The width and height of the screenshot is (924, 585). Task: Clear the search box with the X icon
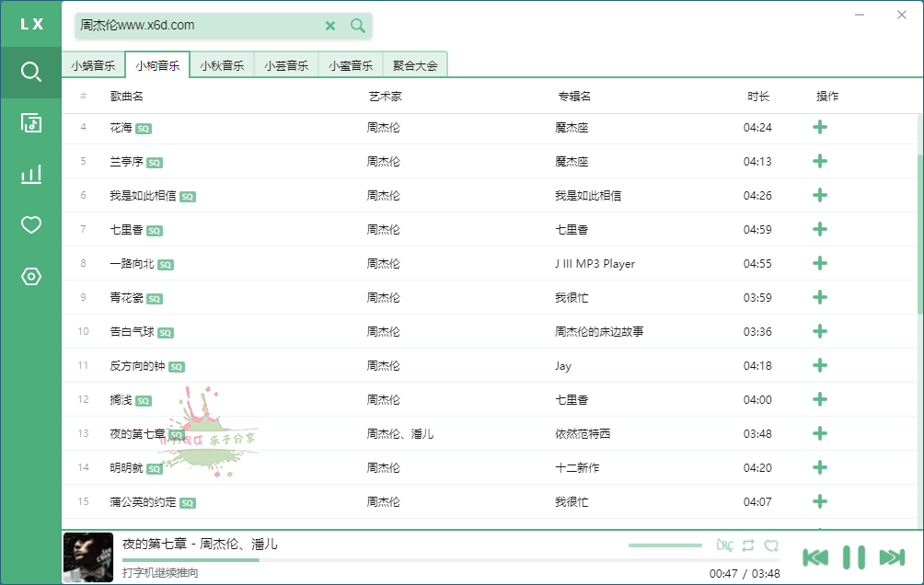click(330, 26)
